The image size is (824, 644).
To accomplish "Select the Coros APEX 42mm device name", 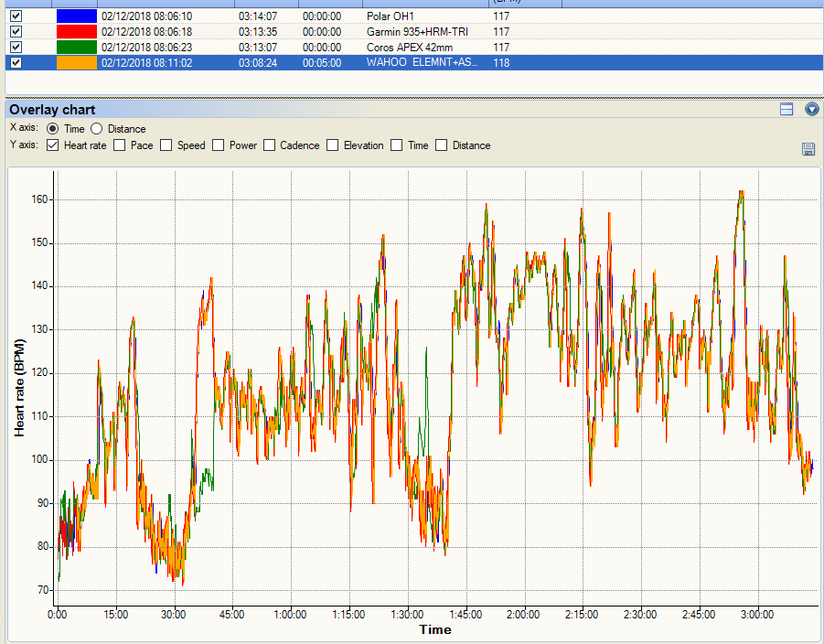I will 409,48.
